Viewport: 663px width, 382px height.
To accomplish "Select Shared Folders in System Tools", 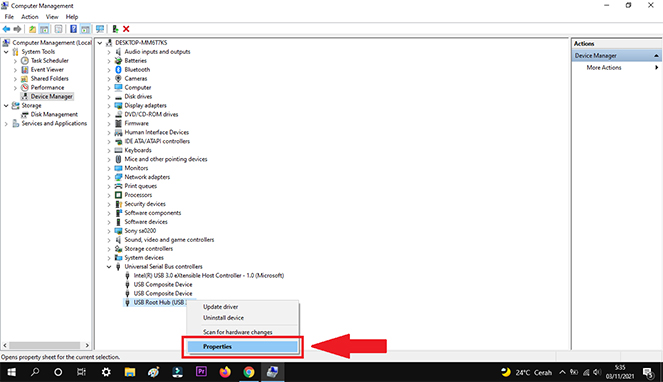I will [49, 78].
